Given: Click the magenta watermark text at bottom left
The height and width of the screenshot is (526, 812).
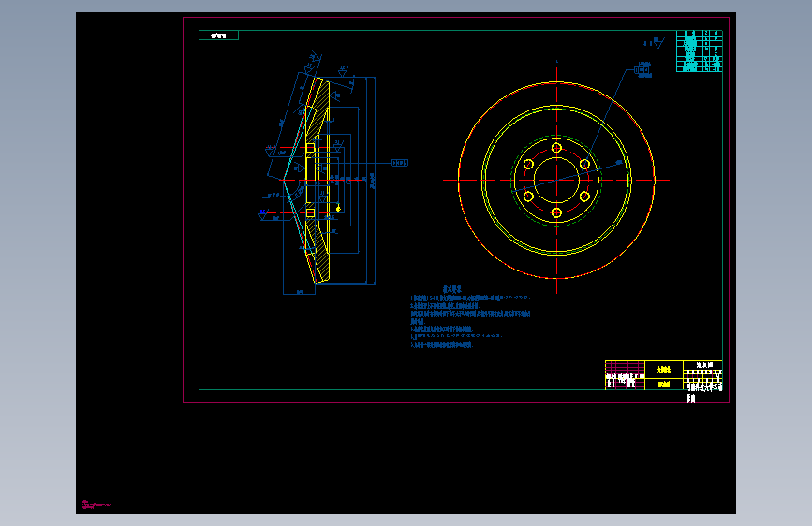Looking at the screenshot, I should [96, 504].
